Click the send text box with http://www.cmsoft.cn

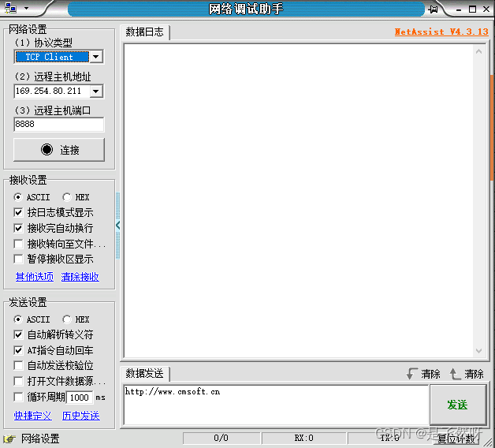[276, 405]
